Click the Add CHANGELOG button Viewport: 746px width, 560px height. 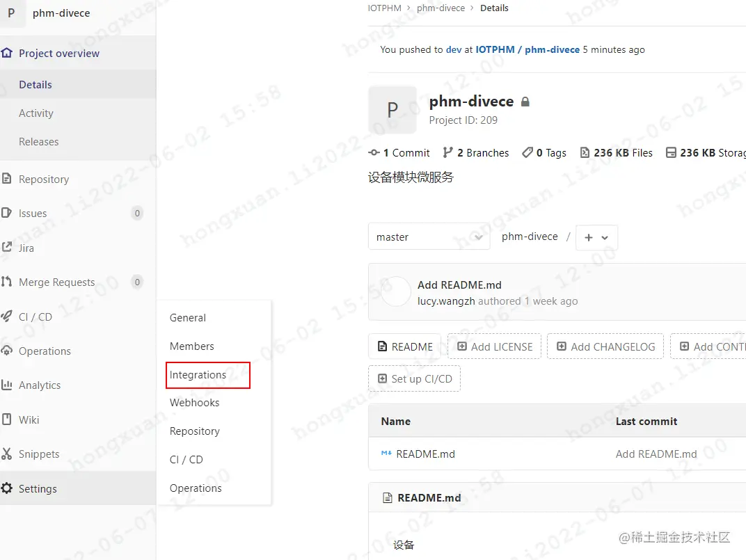[x=605, y=346]
